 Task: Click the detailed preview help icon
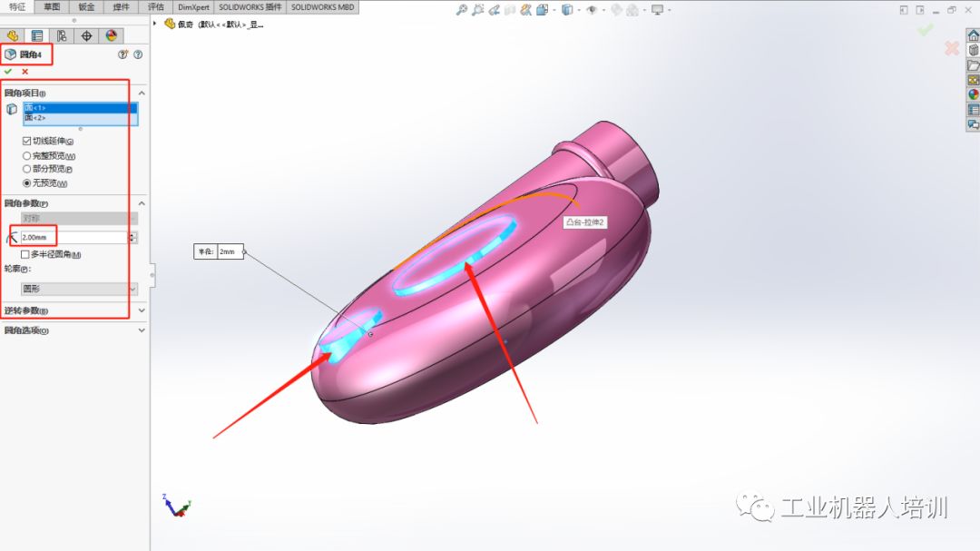(x=123, y=54)
